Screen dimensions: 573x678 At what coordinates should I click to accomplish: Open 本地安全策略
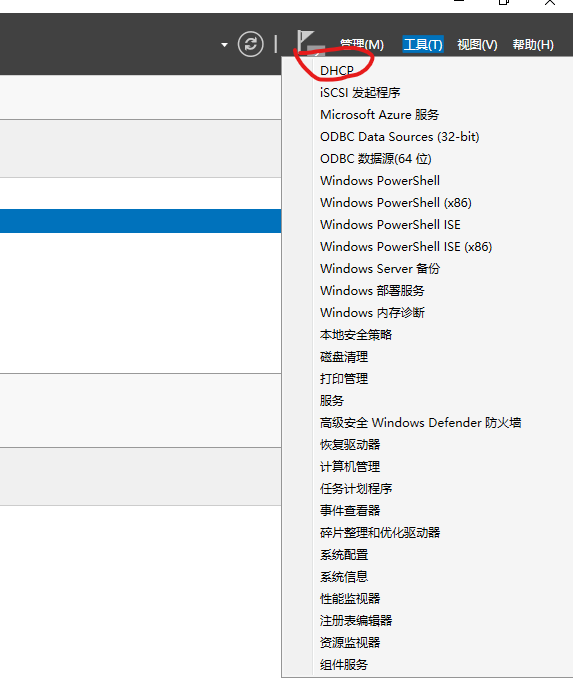pyautogui.click(x=356, y=334)
